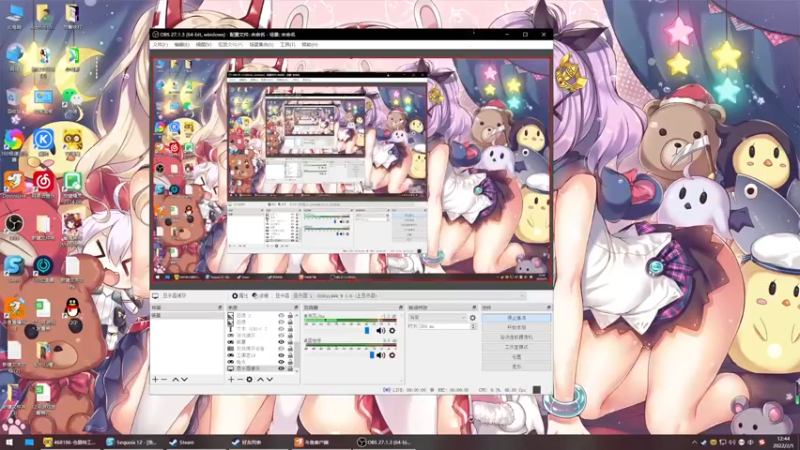
Task: Click the 停止推流 stop streaming button
Action: tap(516, 318)
